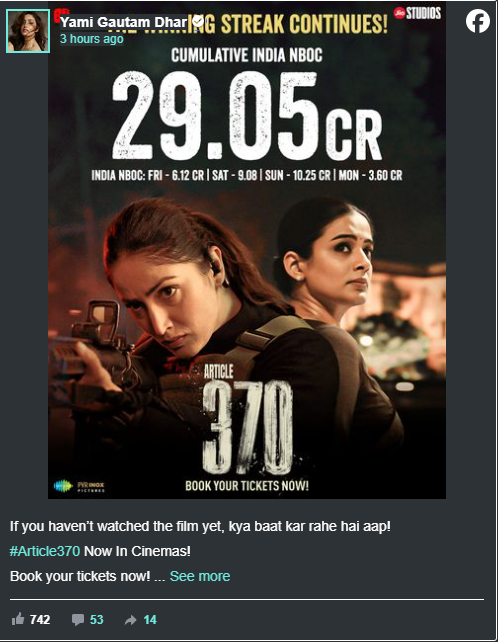Image resolution: width=498 pixels, height=642 pixels.
Task: Click the Jio Studios logo on the poster
Action: point(417,13)
